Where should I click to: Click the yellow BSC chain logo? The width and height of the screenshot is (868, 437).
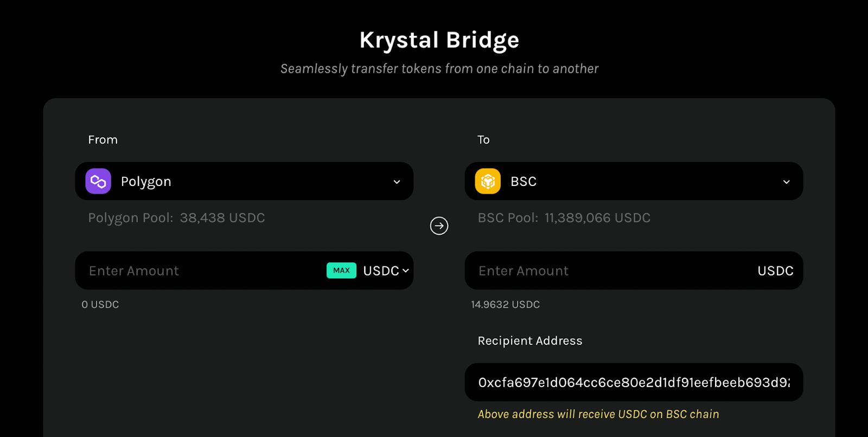(x=488, y=181)
